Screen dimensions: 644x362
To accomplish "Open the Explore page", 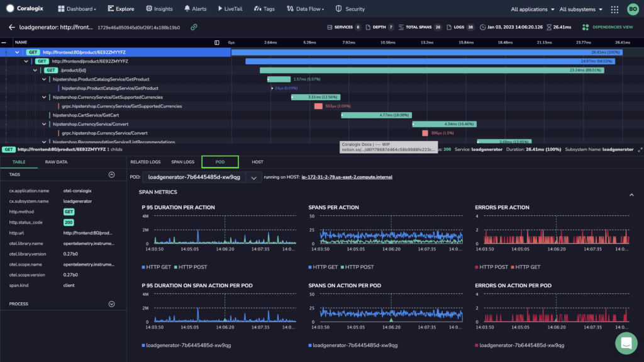I will [121, 9].
